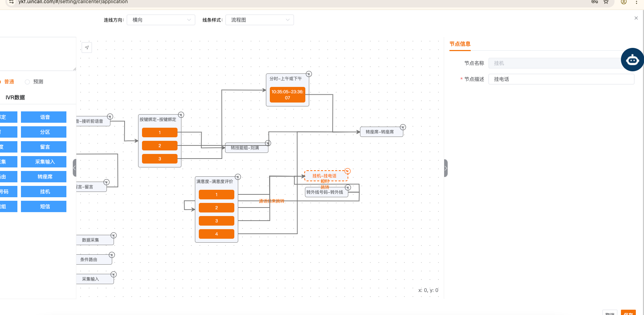
Task: Click the locate/center canvas arrow icon
Action: click(x=87, y=48)
